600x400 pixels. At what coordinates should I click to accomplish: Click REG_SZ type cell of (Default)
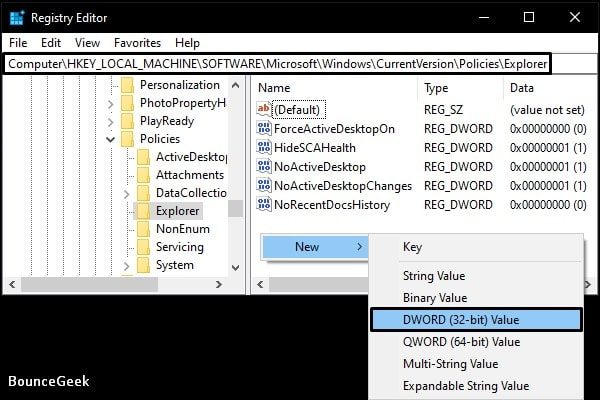[443, 110]
